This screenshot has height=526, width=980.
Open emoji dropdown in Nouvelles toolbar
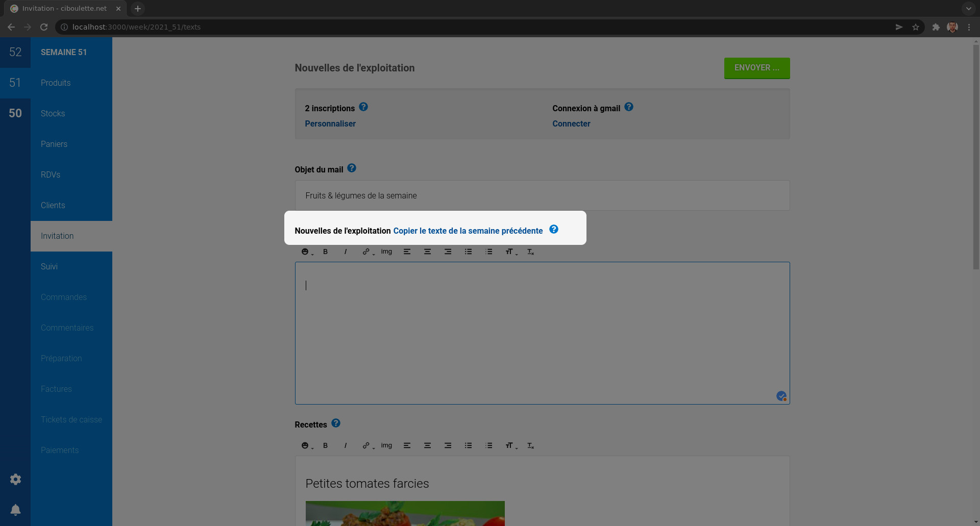click(x=306, y=252)
